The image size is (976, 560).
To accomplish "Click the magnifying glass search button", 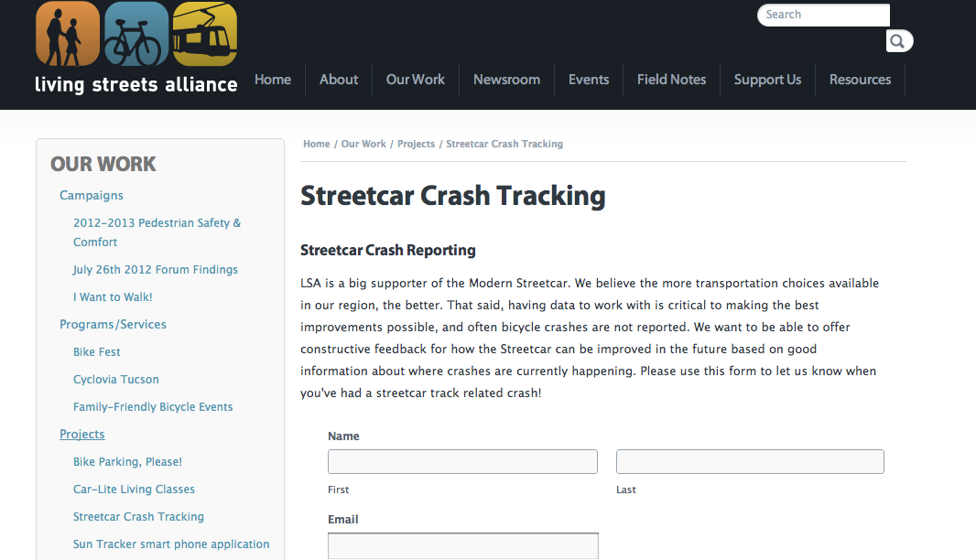I will pyautogui.click(x=899, y=41).
